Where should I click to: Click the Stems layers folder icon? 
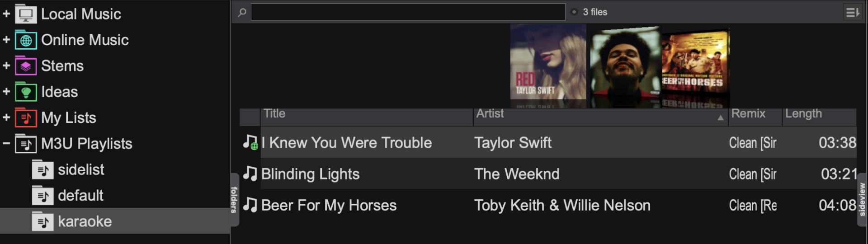pos(26,66)
